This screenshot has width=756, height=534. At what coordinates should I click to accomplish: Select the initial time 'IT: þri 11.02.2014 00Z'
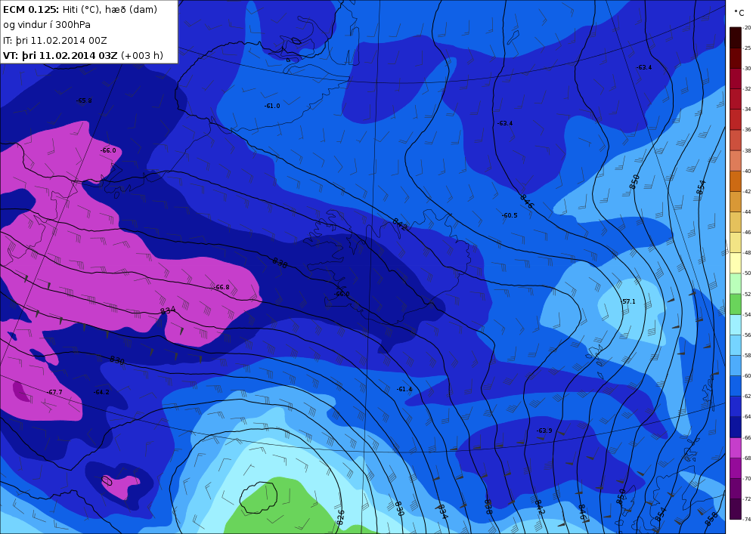[55, 41]
